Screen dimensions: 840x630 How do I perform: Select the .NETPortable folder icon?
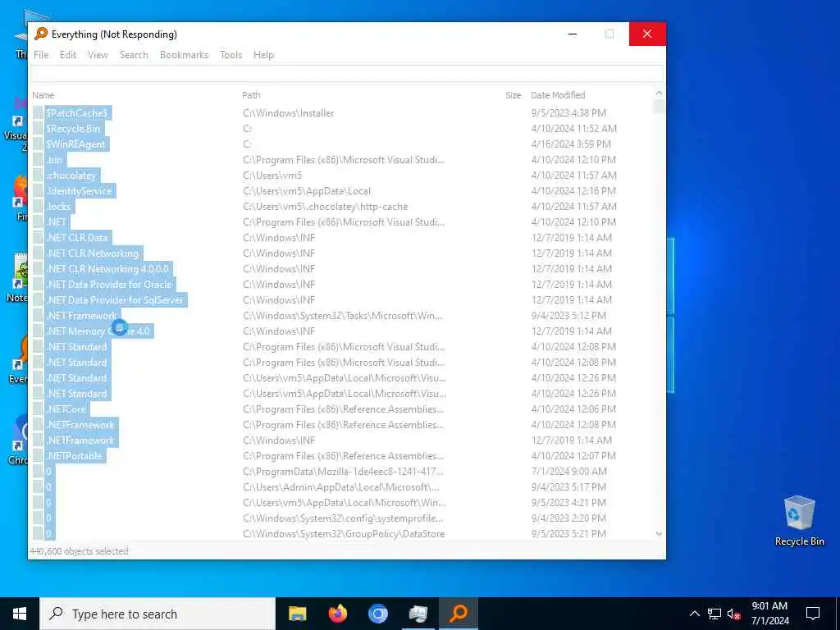click(x=38, y=456)
